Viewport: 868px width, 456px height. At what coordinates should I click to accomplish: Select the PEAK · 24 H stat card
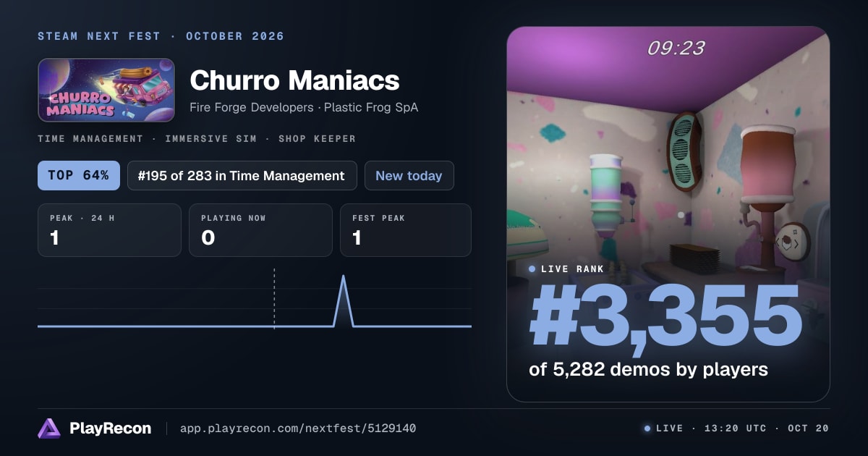tap(109, 230)
